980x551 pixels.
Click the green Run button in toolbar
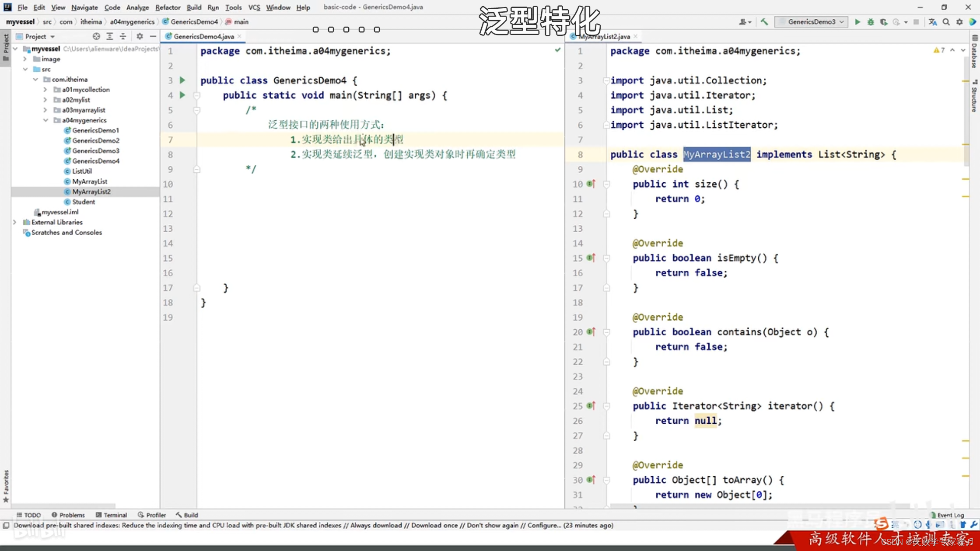(857, 22)
